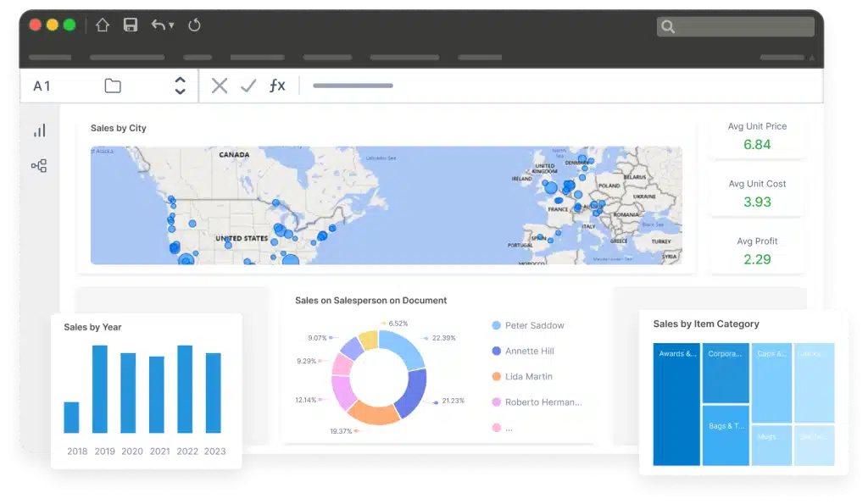868x504 pixels.
Task: Click the Undo arrow icon
Action: coord(158,25)
